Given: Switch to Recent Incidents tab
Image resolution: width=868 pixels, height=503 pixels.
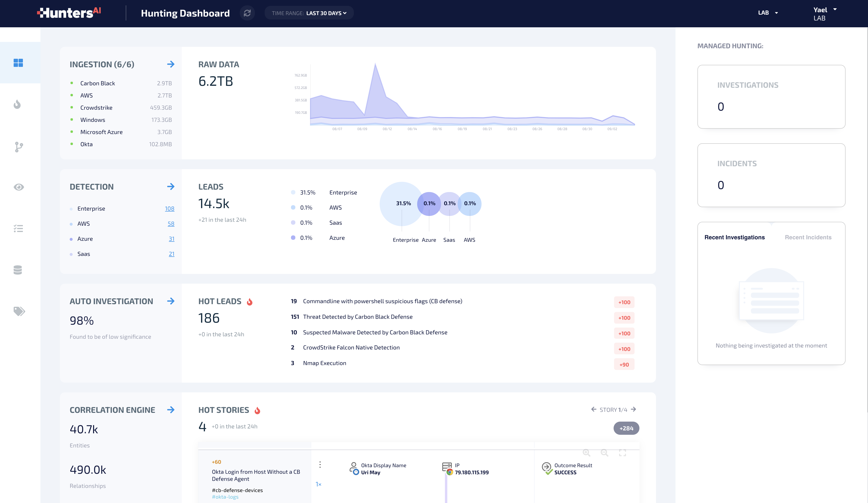Looking at the screenshot, I should click(x=808, y=237).
